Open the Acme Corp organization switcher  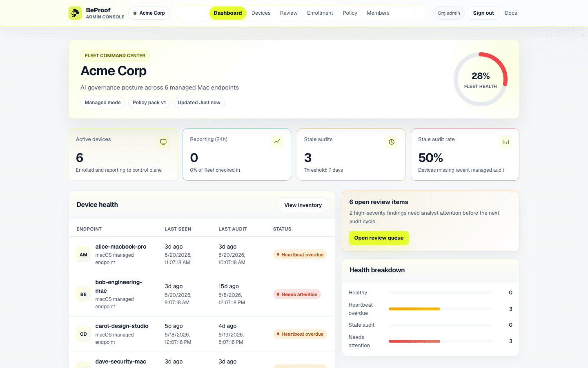point(149,13)
